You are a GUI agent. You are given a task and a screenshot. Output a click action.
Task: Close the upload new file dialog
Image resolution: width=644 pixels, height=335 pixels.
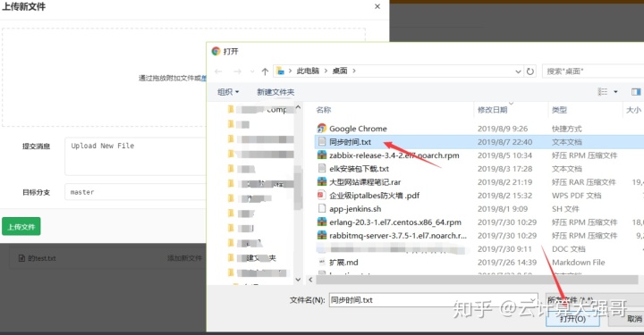pyautogui.click(x=377, y=6)
